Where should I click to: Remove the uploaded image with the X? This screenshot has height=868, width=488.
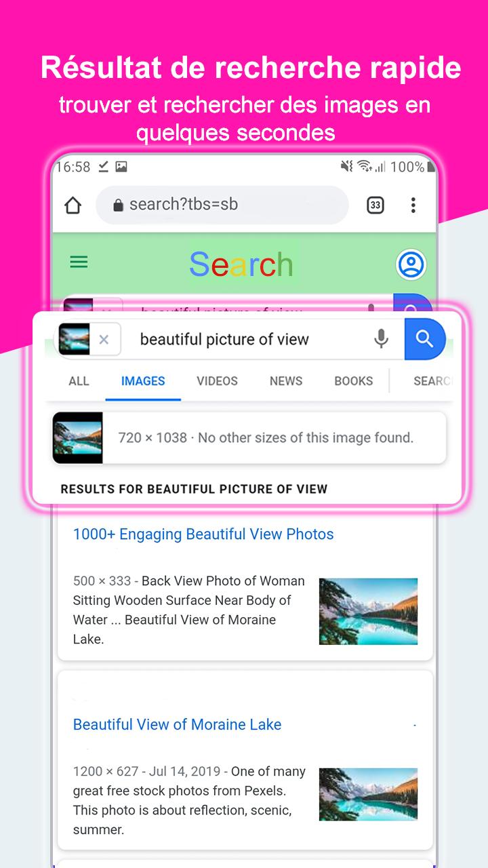click(x=104, y=340)
